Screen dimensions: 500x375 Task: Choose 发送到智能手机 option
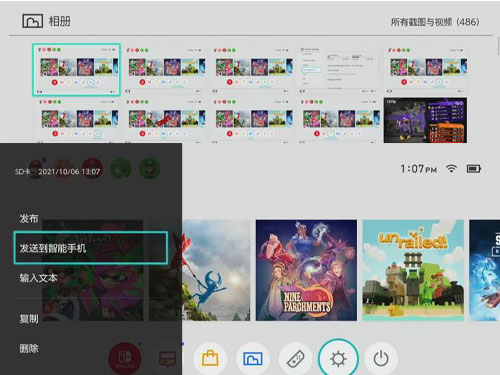pyautogui.click(x=90, y=248)
